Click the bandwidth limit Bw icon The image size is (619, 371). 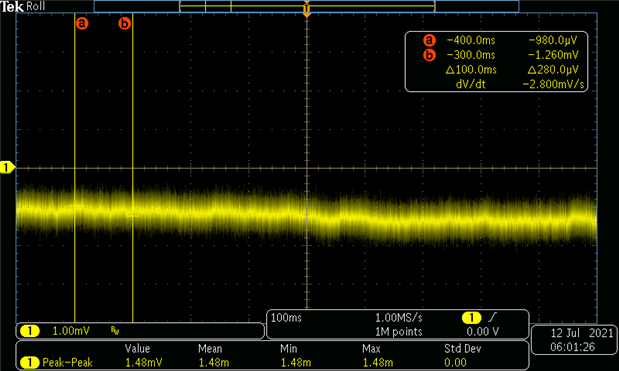(115, 331)
